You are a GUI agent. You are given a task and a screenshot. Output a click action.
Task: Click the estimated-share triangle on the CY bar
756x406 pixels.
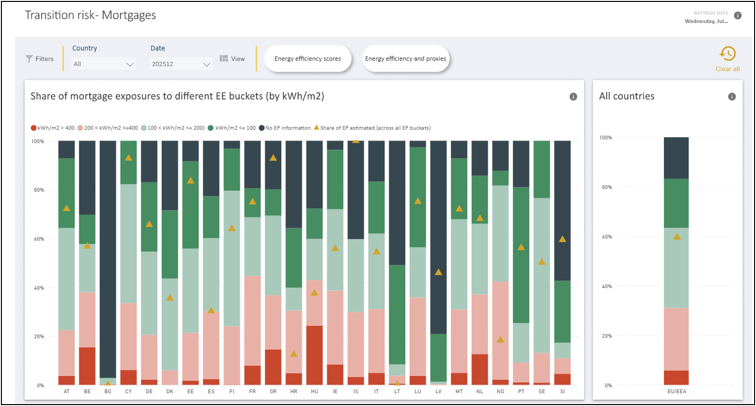point(128,158)
